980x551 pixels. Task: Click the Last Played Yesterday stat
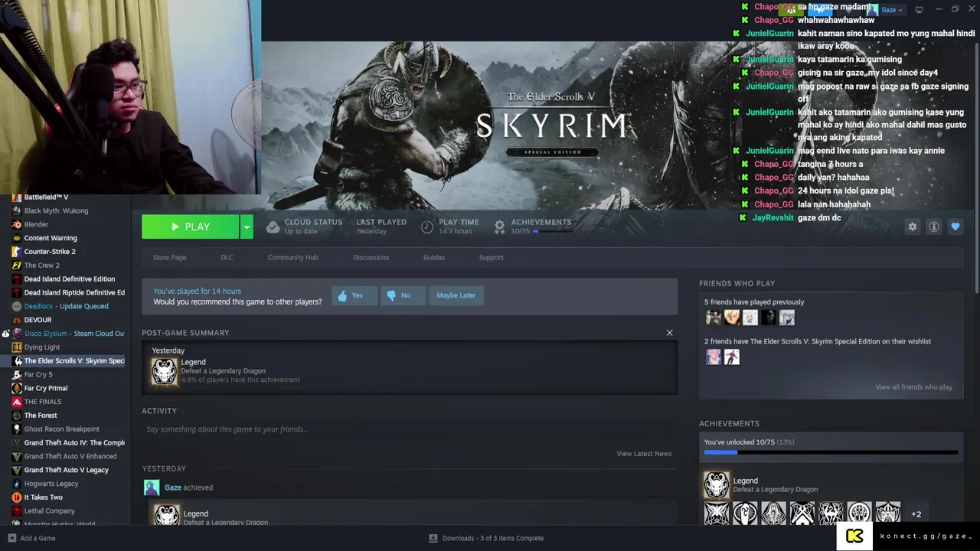(x=381, y=227)
